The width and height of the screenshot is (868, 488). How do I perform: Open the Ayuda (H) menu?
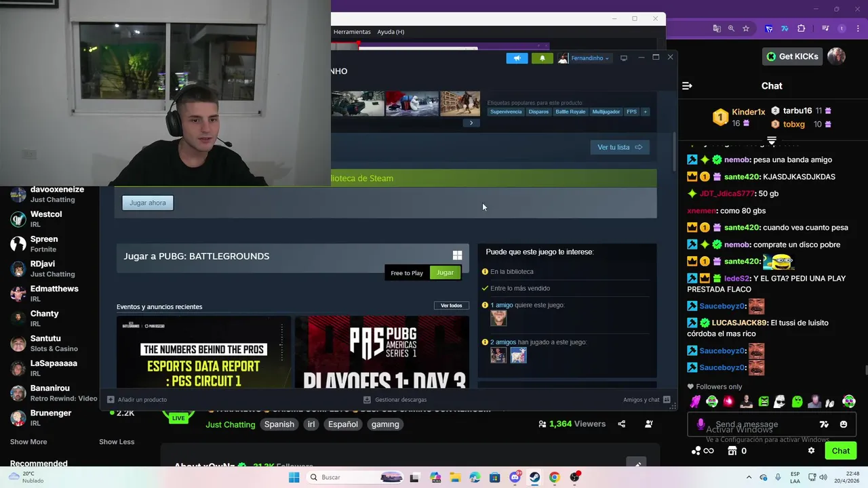tap(391, 32)
